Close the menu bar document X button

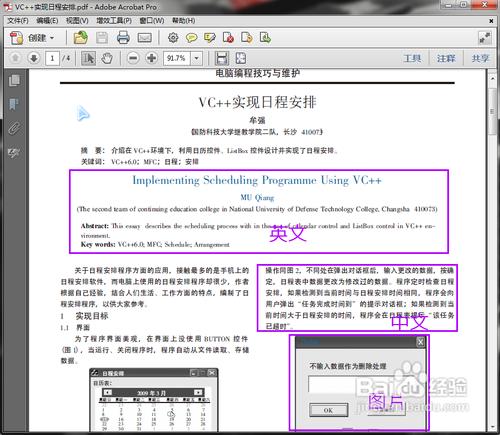(491, 21)
